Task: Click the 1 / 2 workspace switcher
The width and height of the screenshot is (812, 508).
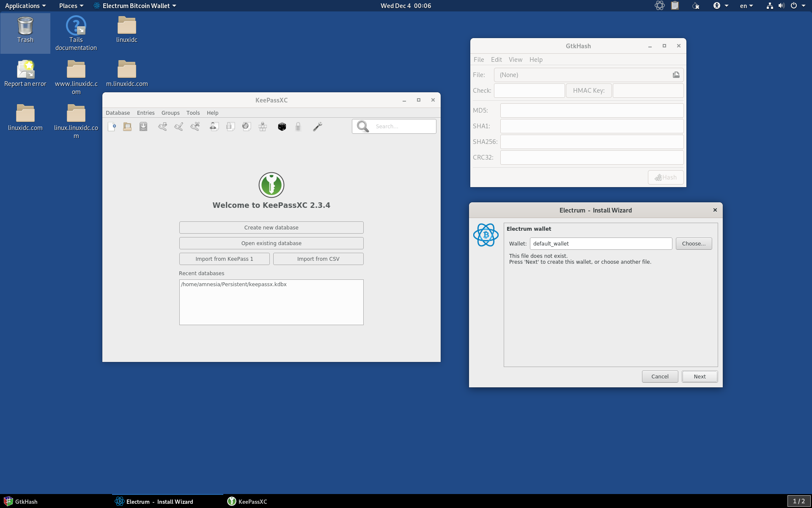Action: [798, 501]
